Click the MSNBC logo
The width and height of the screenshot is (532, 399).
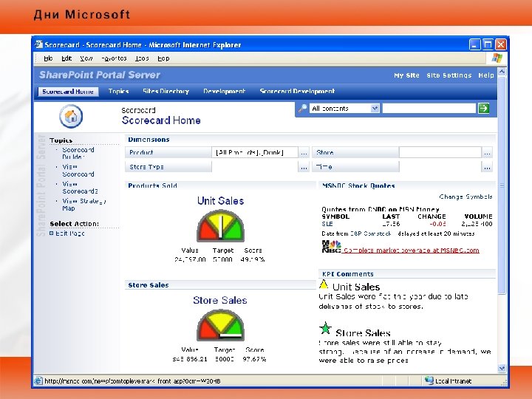click(331, 246)
